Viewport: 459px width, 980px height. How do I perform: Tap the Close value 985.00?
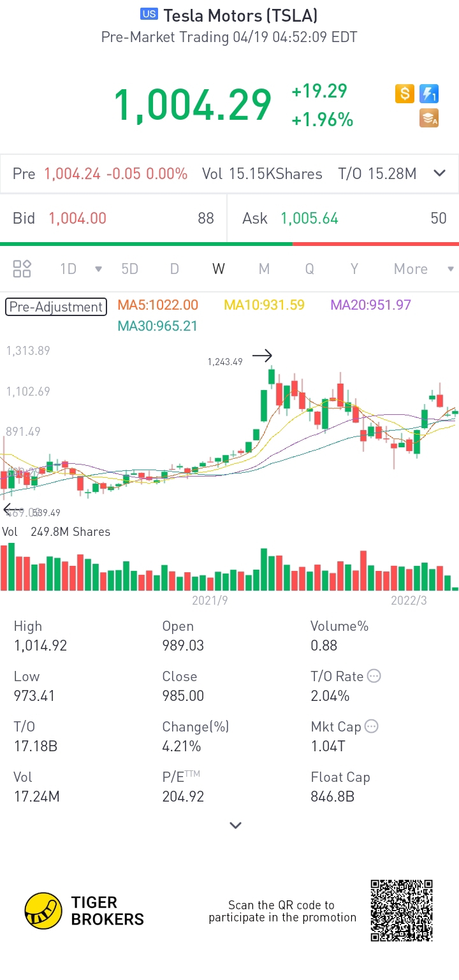pos(183,696)
